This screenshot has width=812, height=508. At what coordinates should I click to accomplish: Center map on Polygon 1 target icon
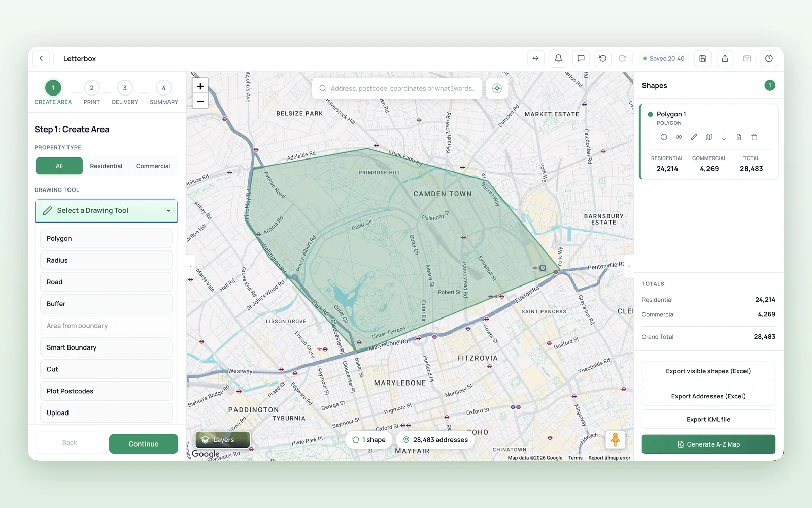point(664,137)
